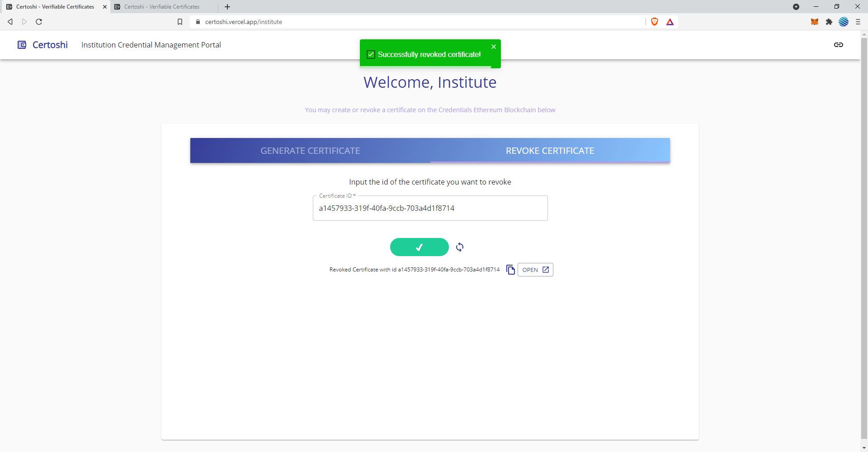Click the Brave Rewards triangle icon

click(670, 22)
